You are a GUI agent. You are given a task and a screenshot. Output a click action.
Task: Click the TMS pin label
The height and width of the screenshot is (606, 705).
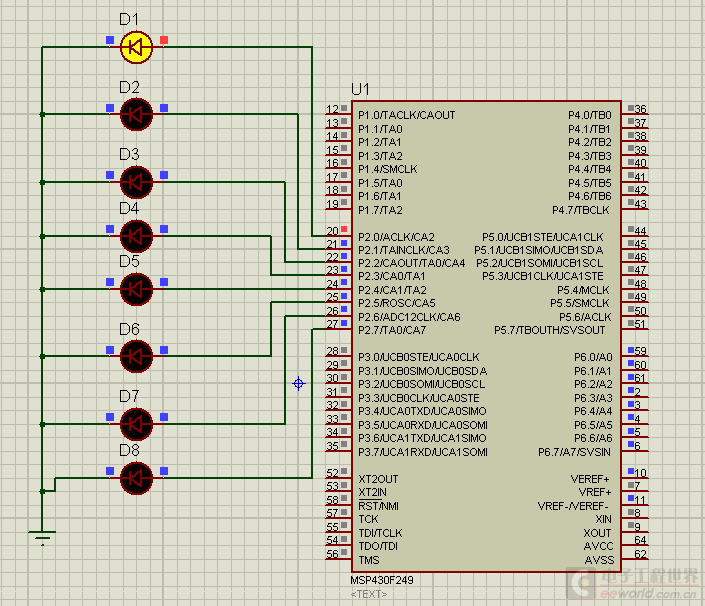coord(369,560)
